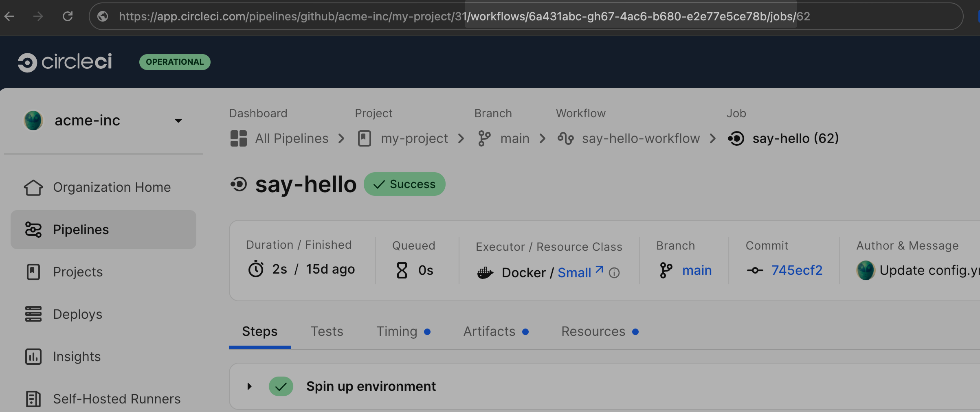Click the Small resource class link
Screen dimensions: 980x412
574,272
